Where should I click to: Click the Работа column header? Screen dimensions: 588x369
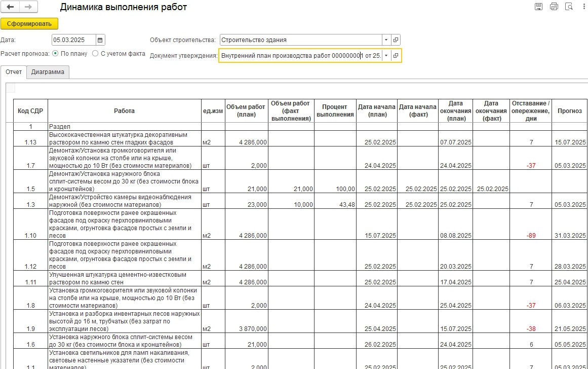(125, 110)
